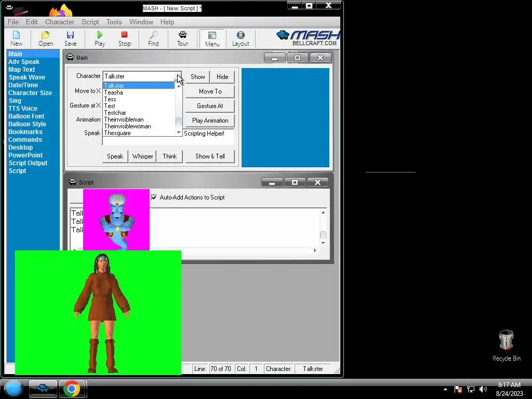Viewport: 532px width, 399px height.
Task: Toggle Auto-Add Actions to Script checkbox
Action: 154,197
